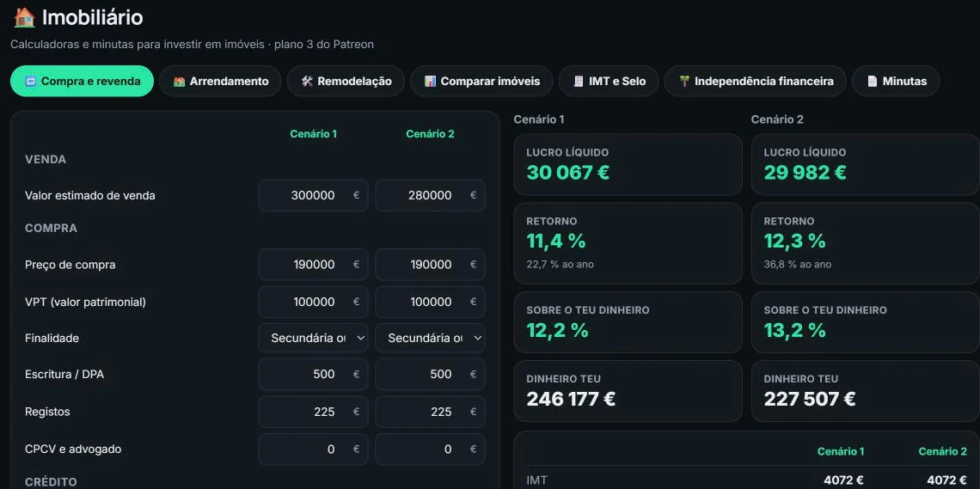Switch to the Minutas tab
The width and height of the screenshot is (980, 489).
tap(896, 81)
